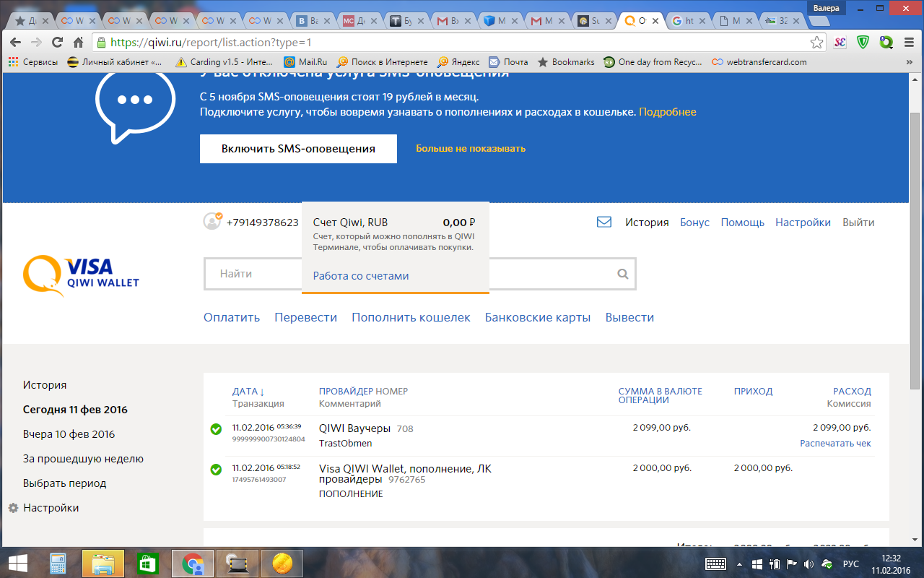924x578 pixels.
Task: Open the Перевести menu item
Action: (306, 317)
